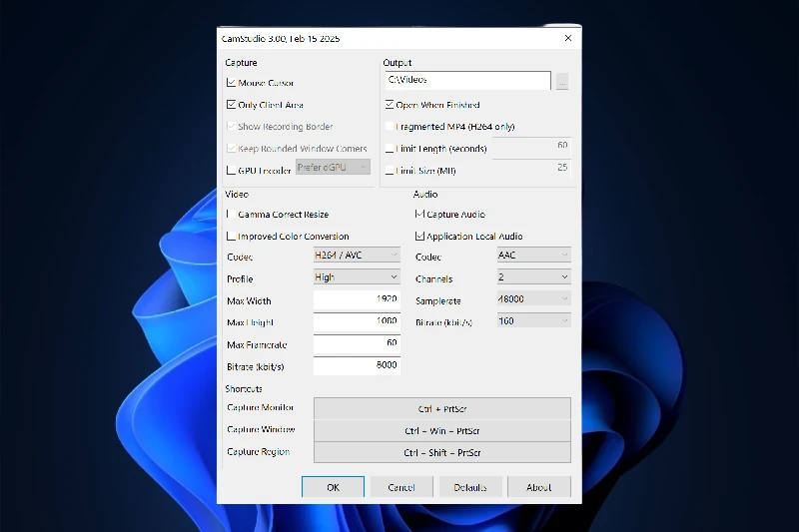Image resolution: width=799 pixels, height=532 pixels.
Task: Change the Capture Window shortcut button
Action: click(x=442, y=431)
